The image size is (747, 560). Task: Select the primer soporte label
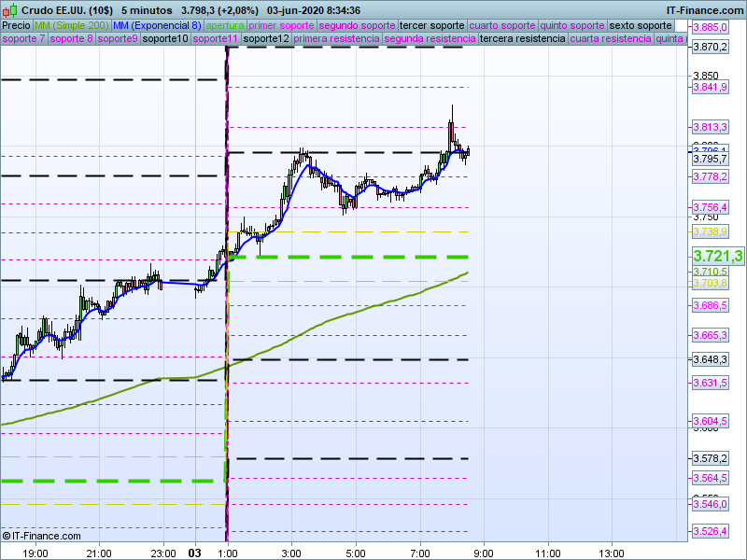pos(282,25)
